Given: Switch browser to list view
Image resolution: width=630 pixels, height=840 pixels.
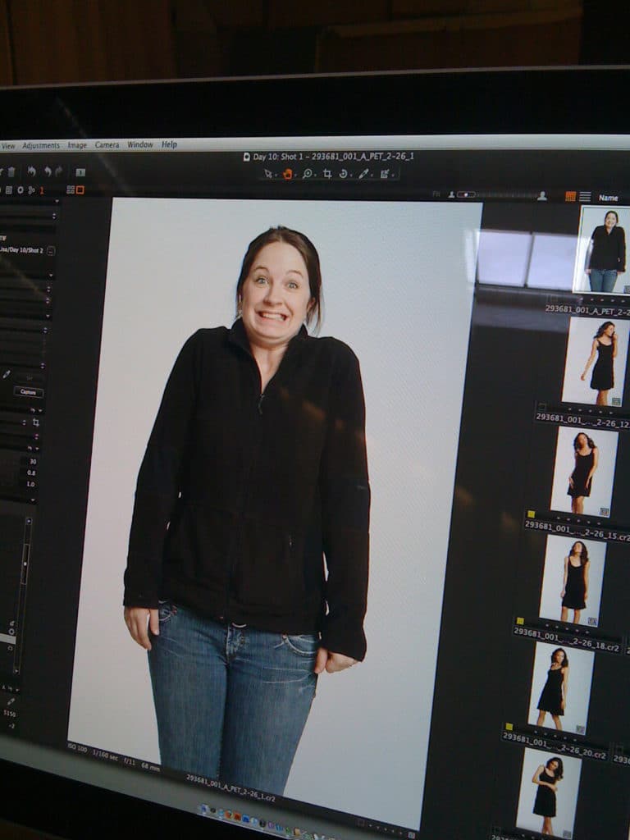Looking at the screenshot, I should click(x=586, y=197).
